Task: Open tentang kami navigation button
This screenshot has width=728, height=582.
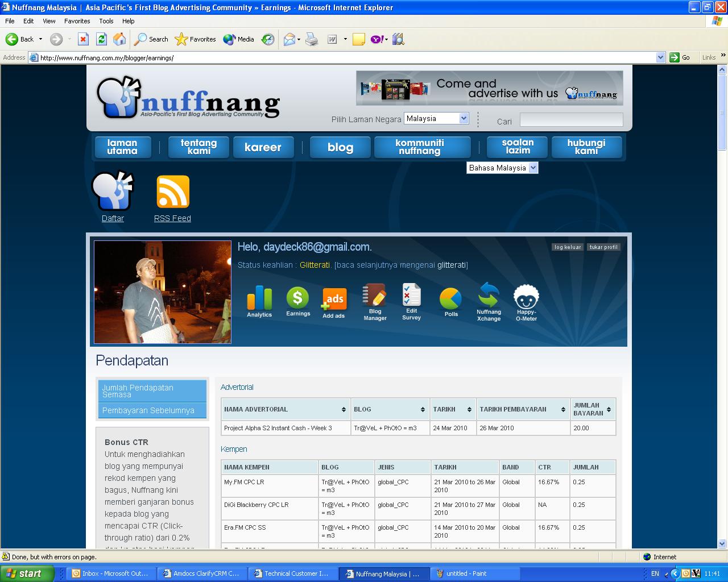Action: click(198, 147)
